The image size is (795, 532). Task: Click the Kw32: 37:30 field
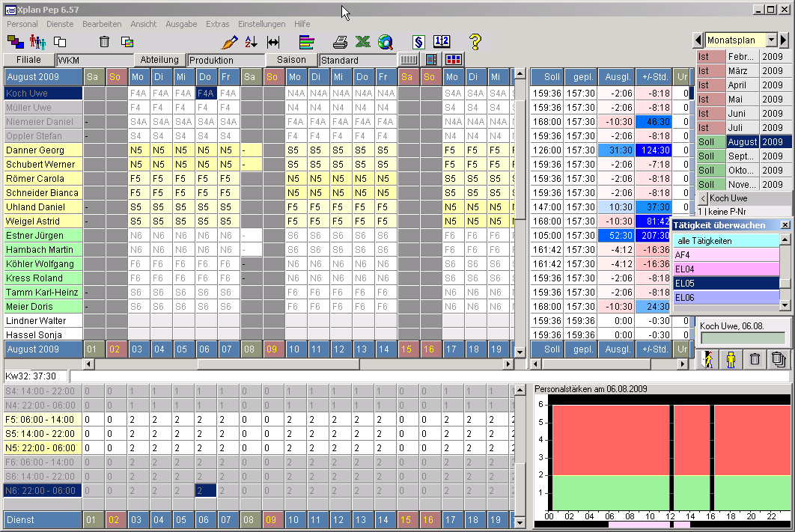tap(36, 376)
